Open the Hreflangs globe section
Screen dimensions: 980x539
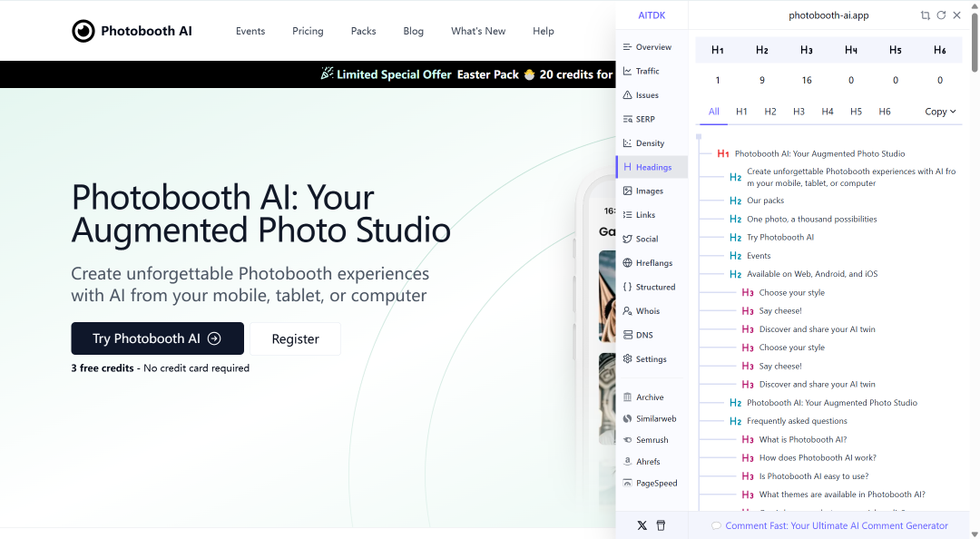(647, 262)
